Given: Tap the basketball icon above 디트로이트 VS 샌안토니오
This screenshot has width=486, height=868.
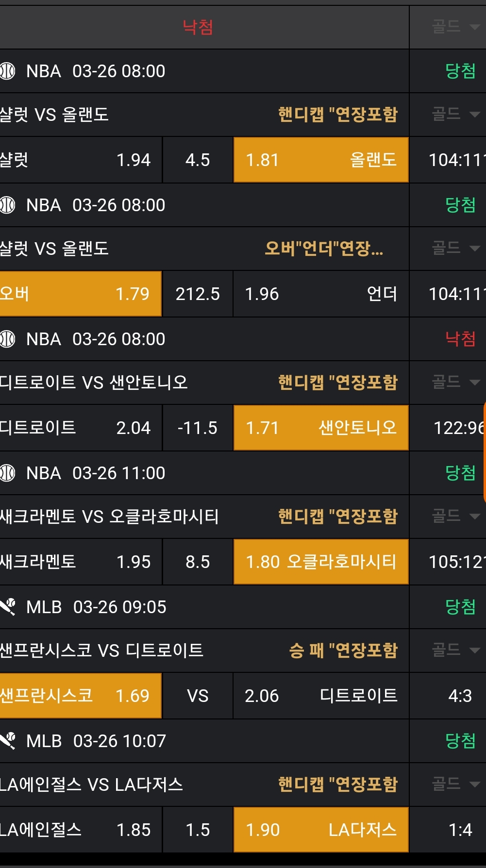Looking at the screenshot, I should click(x=8, y=339).
